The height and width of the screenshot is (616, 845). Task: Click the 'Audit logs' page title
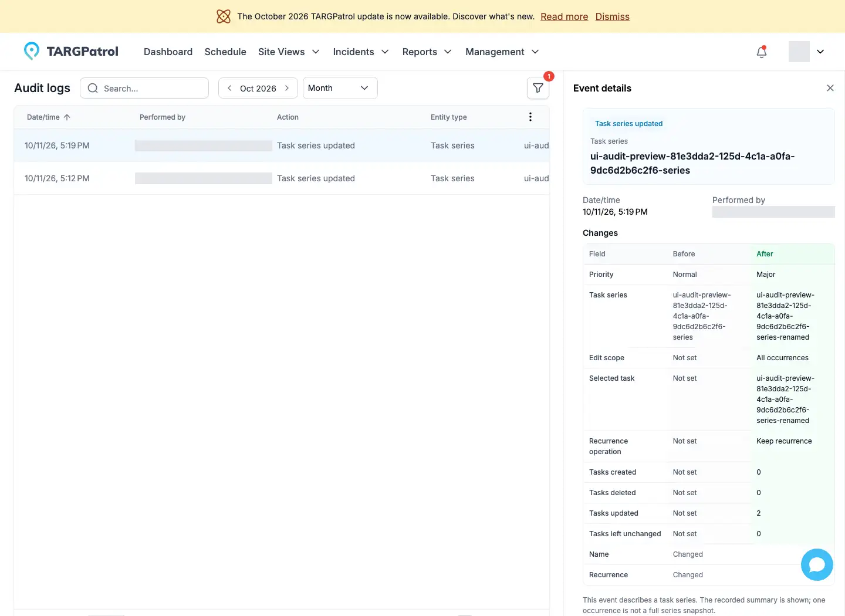point(42,88)
